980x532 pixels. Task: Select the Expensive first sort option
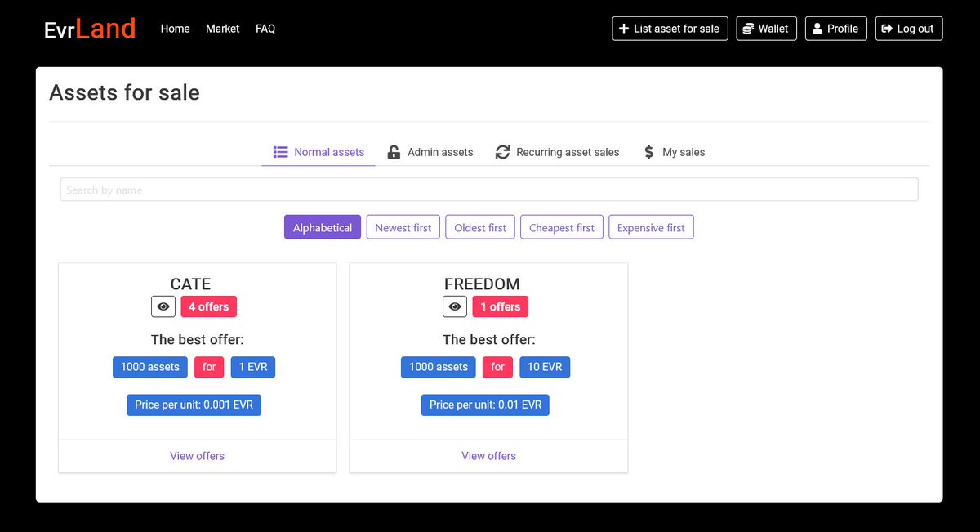coord(651,227)
